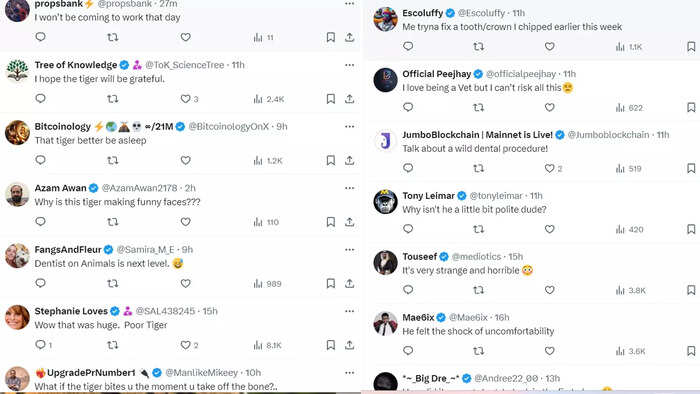The width and height of the screenshot is (700, 394).
Task: Expand three-dot menu on UpgradePrNumber1 tweet
Action: [x=350, y=373]
